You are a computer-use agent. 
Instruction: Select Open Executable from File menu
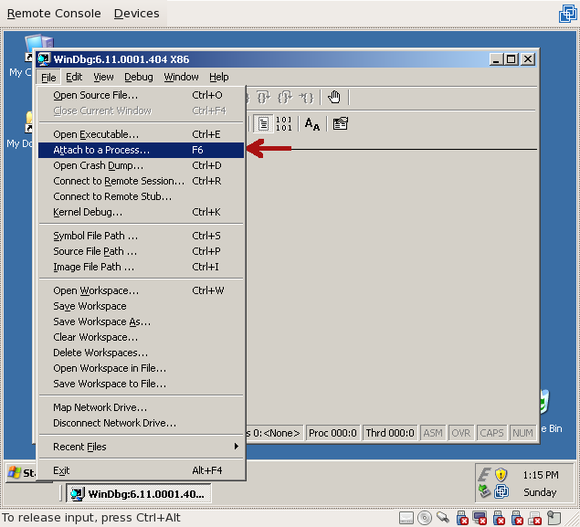(141, 134)
